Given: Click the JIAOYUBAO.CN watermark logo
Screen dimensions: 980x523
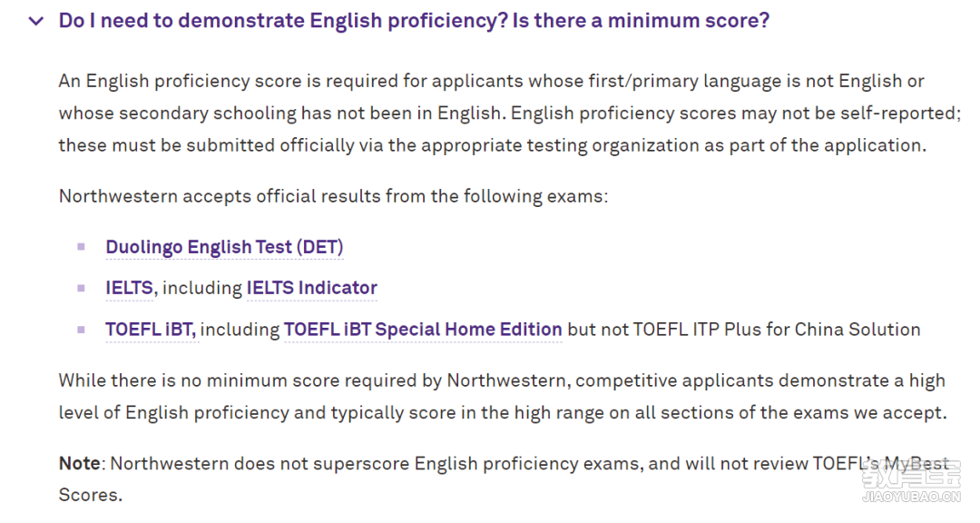Looking at the screenshot, I should pyautogui.click(x=911, y=484).
